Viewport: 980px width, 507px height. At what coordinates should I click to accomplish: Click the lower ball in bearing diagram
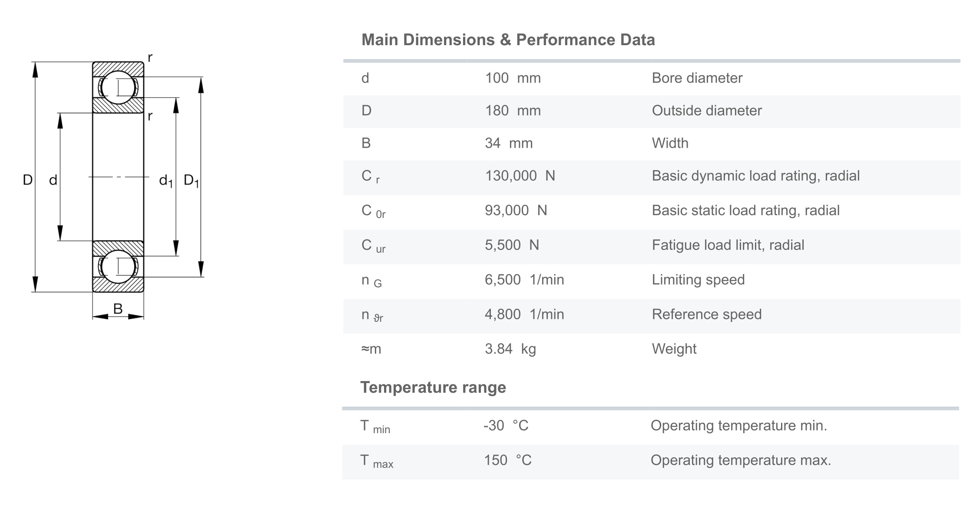[118, 266]
